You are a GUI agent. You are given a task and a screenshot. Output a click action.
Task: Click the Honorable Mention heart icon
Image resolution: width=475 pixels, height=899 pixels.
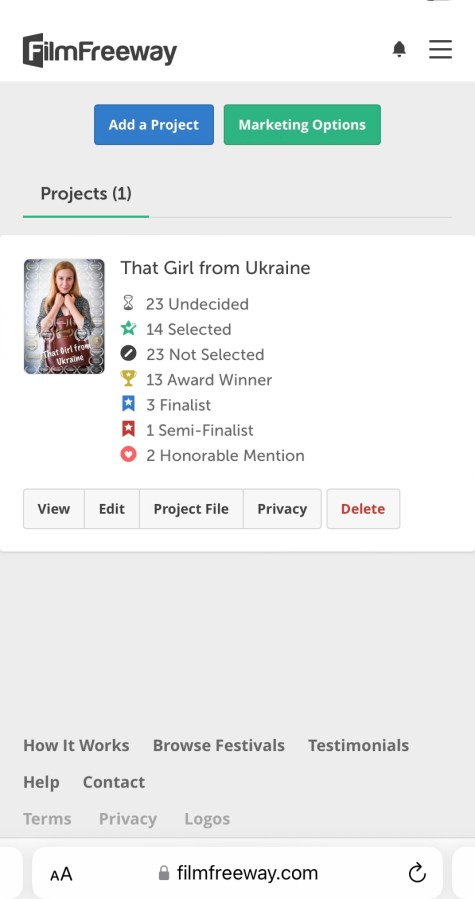(129, 455)
